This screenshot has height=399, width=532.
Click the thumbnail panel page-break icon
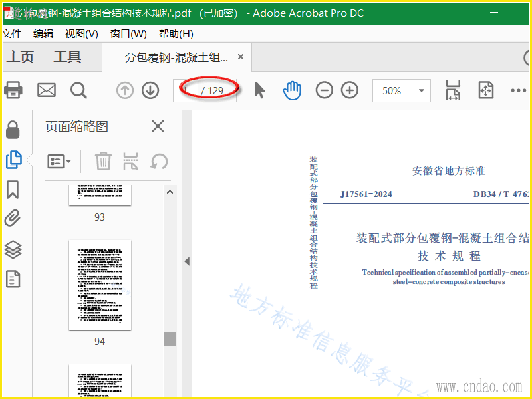pos(130,161)
